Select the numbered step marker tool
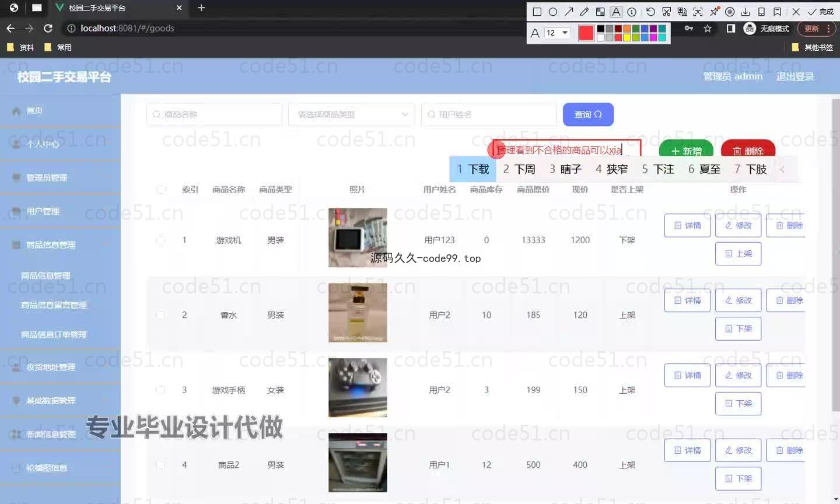This screenshot has height=504, width=840. (x=632, y=12)
